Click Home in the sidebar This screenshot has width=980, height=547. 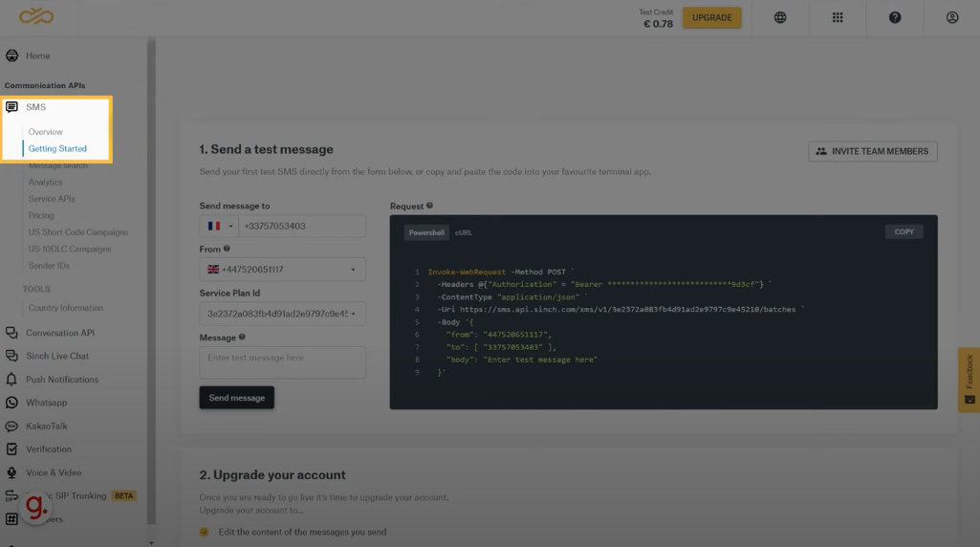tap(37, 55)
